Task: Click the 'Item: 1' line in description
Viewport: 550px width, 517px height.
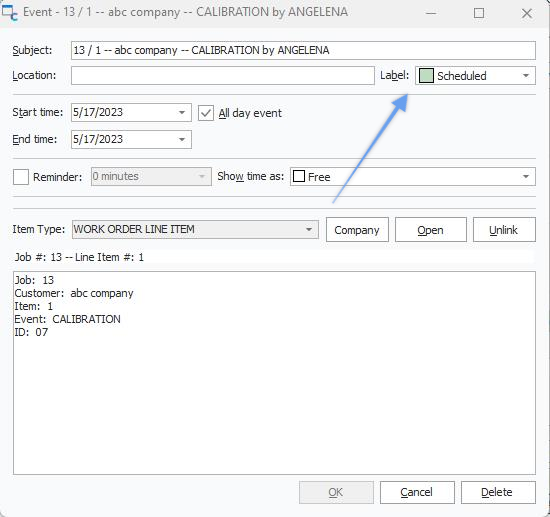Action: click(x=33, y=306)
